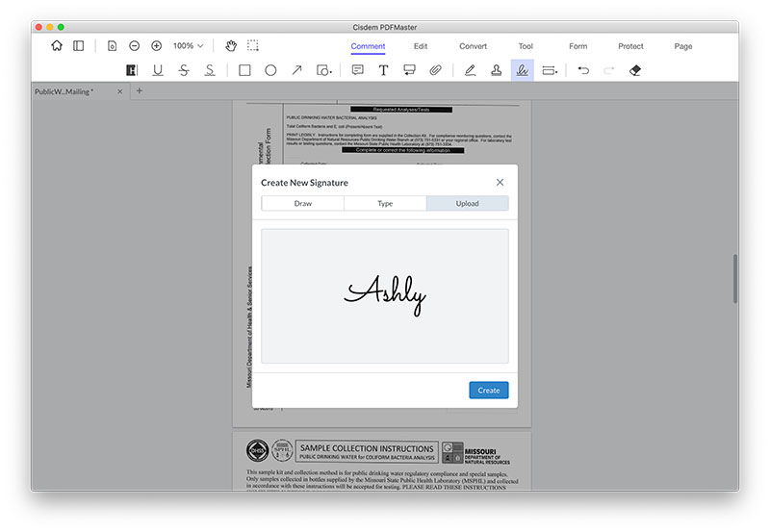
Task: Select the Hand pan tool
Action: 231,45
